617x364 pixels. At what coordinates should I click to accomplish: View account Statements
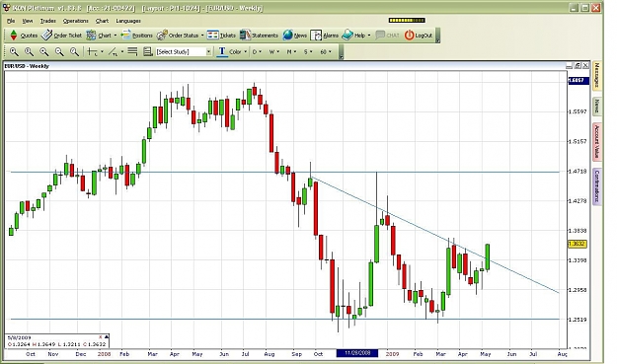(259, 36)
